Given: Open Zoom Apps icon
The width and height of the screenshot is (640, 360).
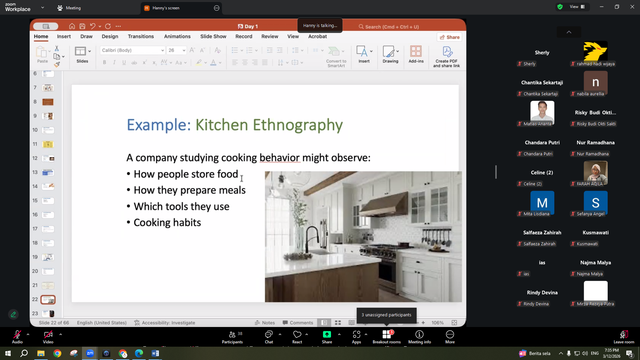Looking at the screenshot, I should (356, 337).
